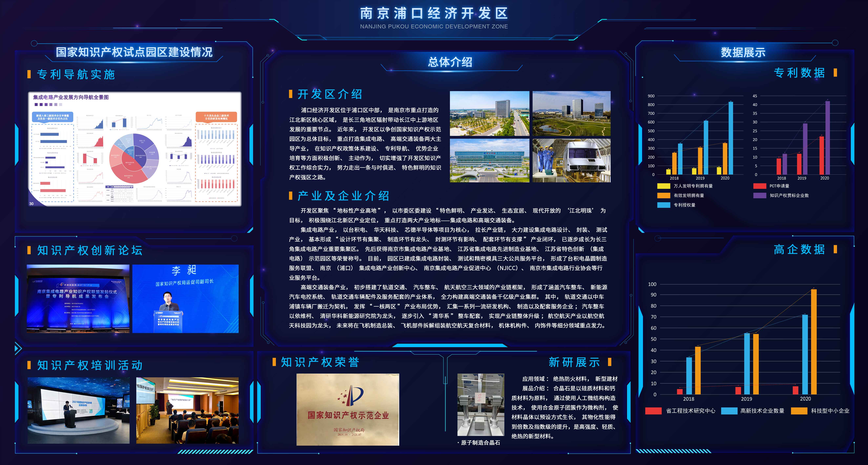Open the 南京集成电路产业知识产权联盟发起仪式 stage photo
The image size is (868, 465).
(x=78, y=299)
